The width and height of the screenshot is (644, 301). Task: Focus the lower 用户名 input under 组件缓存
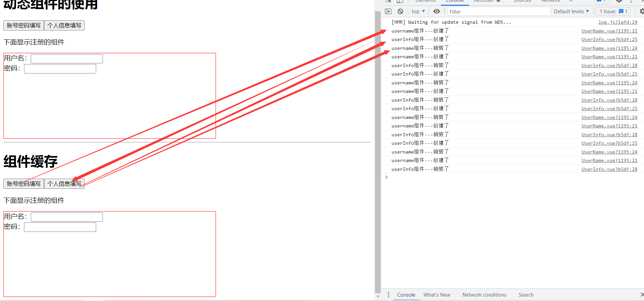67,217
